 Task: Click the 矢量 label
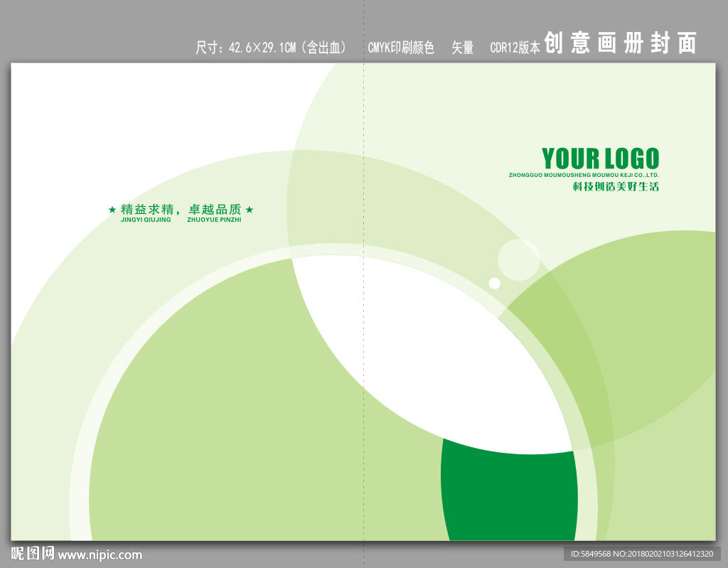click(x=462, y=48)
